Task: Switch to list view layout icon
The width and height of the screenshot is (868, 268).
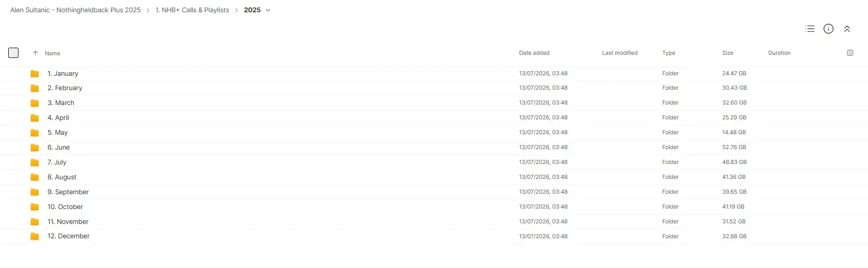Action: click(x=810, y=29)
